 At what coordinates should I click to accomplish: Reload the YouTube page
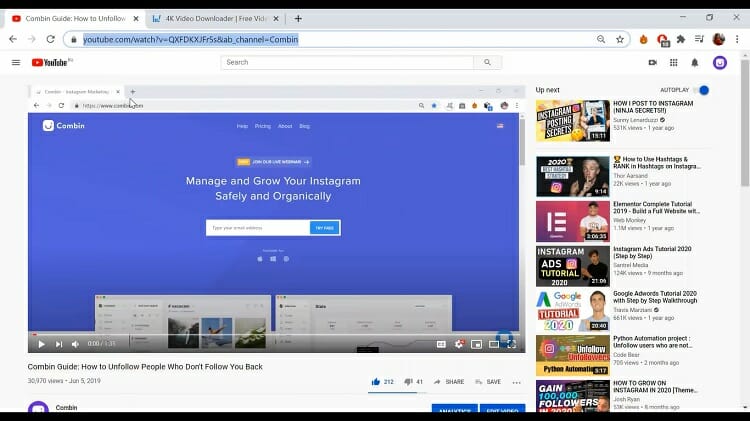pos(50,39)
